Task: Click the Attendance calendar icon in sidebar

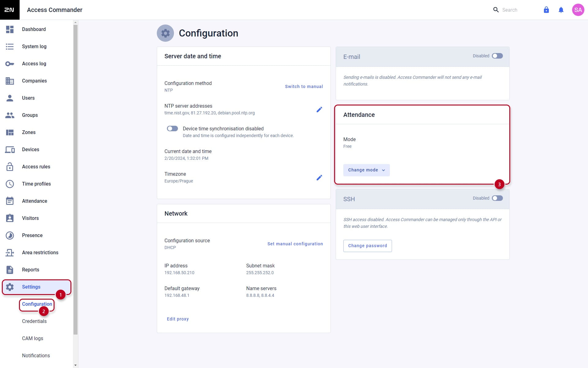Action: (10, 201)
